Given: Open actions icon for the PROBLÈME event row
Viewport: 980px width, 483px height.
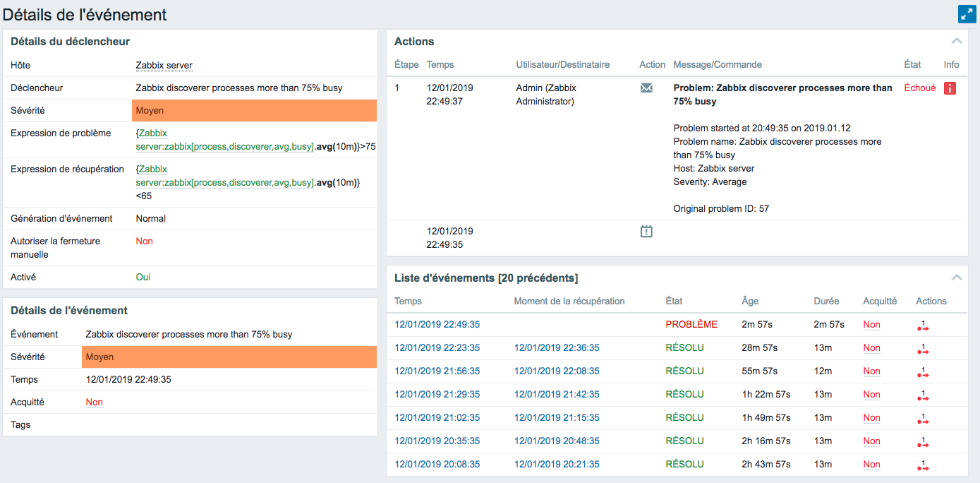Looking at the screenshot, I should 923,325.
